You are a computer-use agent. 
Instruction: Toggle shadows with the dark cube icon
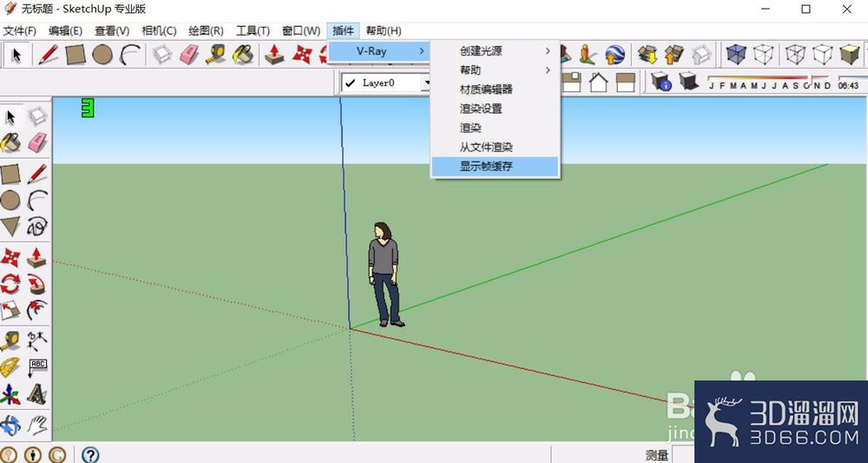(x=688, y=82)
